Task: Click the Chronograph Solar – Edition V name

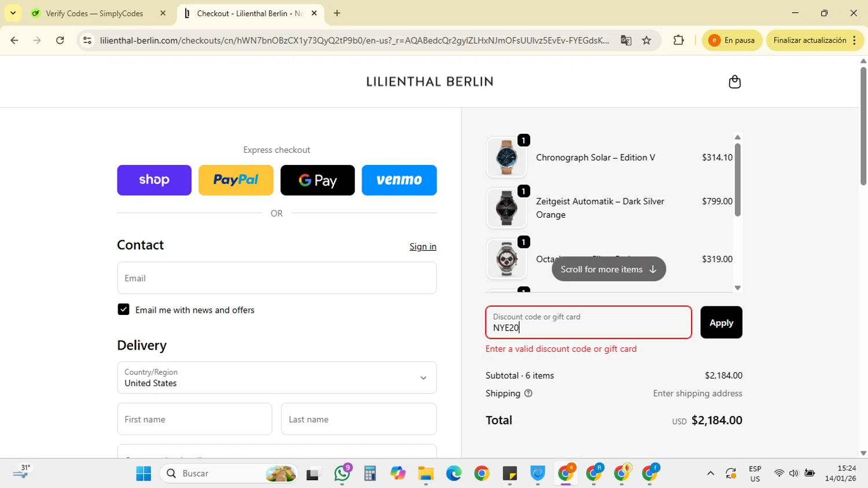Action: tap(595, 157)
